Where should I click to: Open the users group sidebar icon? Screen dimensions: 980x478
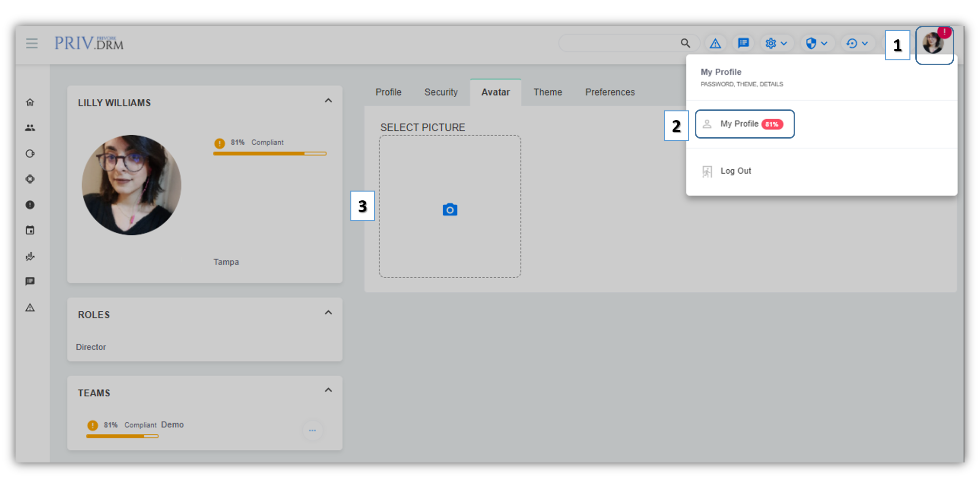pyautogui.click(x=30, y=128)
